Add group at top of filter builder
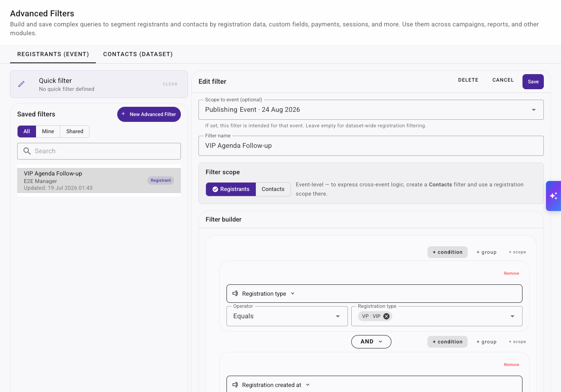The height and width of the screenshot is (392, 561). click(x=486, y=252)
